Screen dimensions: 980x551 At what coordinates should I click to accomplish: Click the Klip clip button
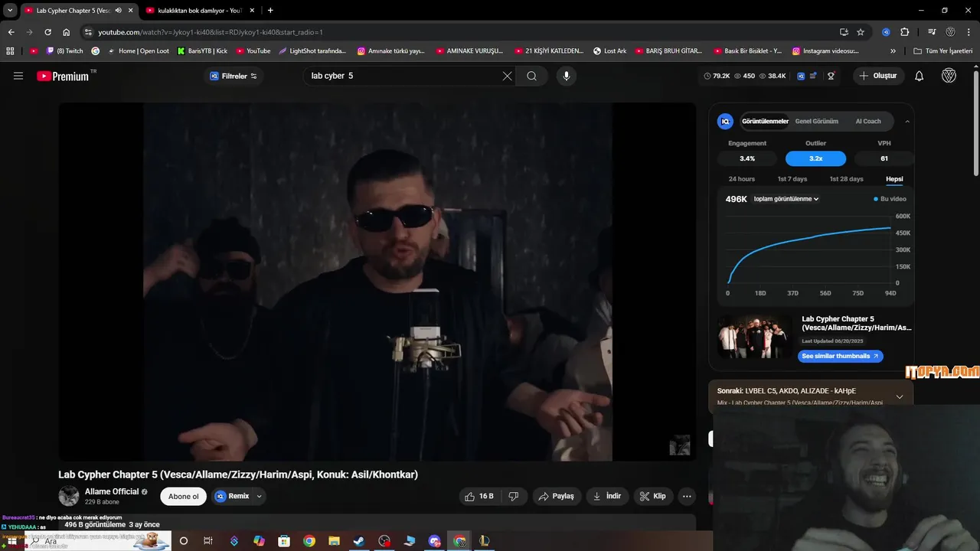(x=653, y=496)
